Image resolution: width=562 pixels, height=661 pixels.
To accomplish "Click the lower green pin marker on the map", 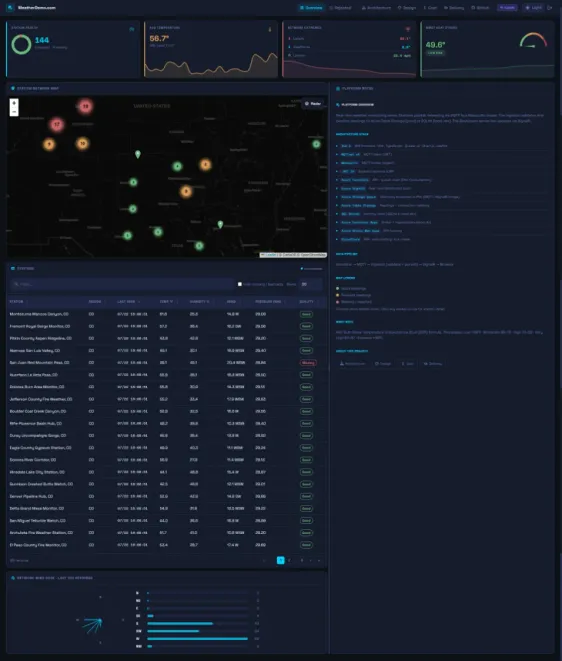I will [x=220, y=224].
